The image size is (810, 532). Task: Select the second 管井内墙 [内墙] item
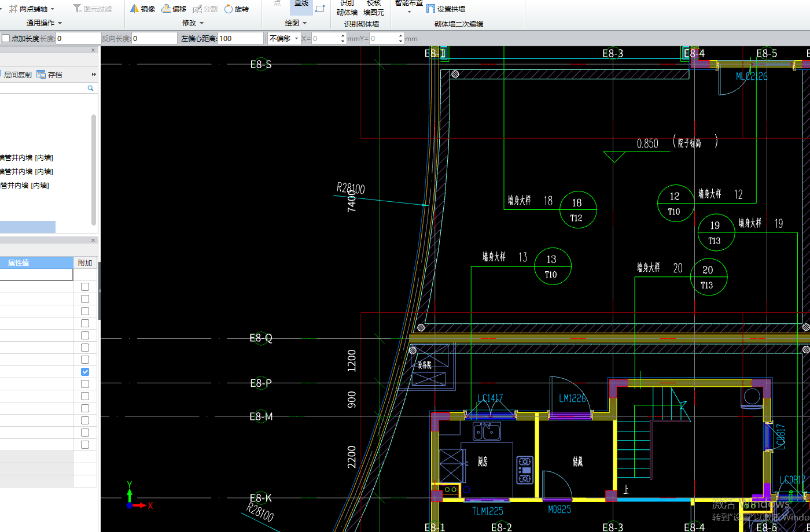click(27, 172)
